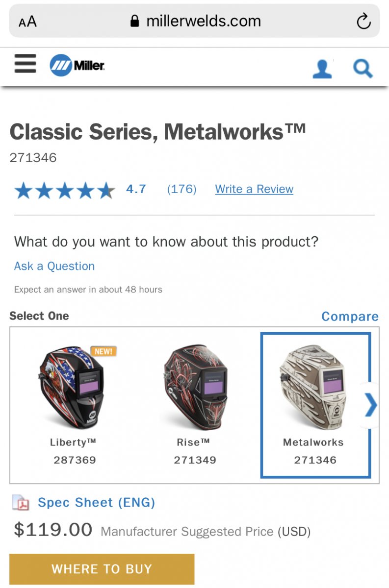389x588 pixels.
Task: Open the hamburger navigation menu
Action: coord(25,64)
